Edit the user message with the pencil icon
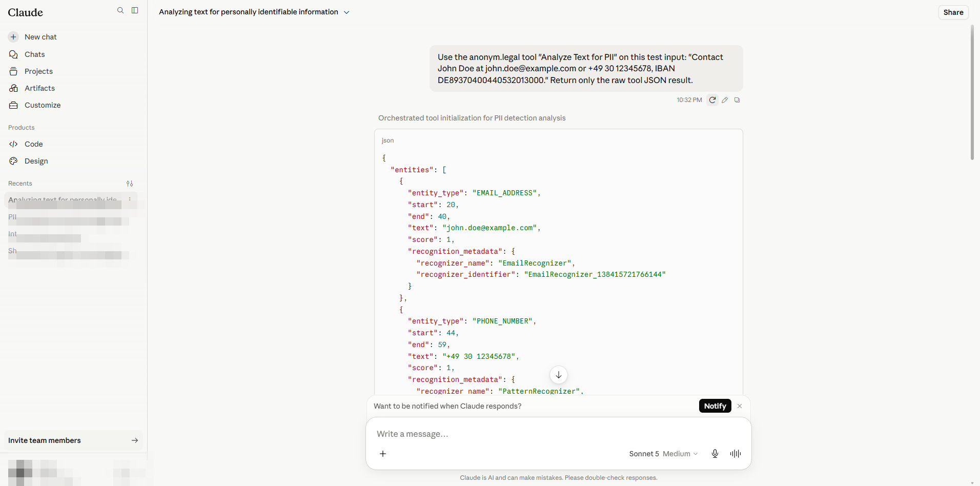Screen dimensions: 980x486 click(x=725, y=100)
